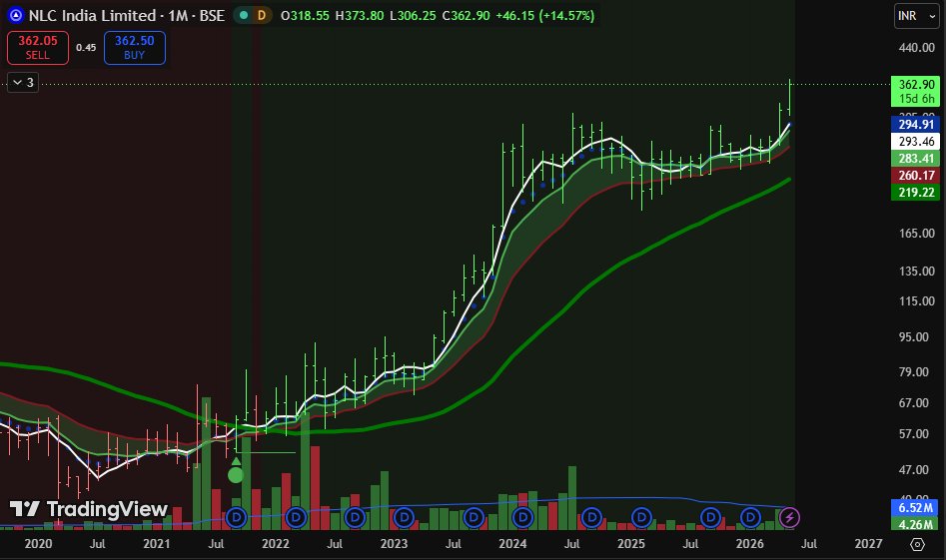
Task: Click the +46.15 (+14.57%) change text
Action: tap(544, 16)
